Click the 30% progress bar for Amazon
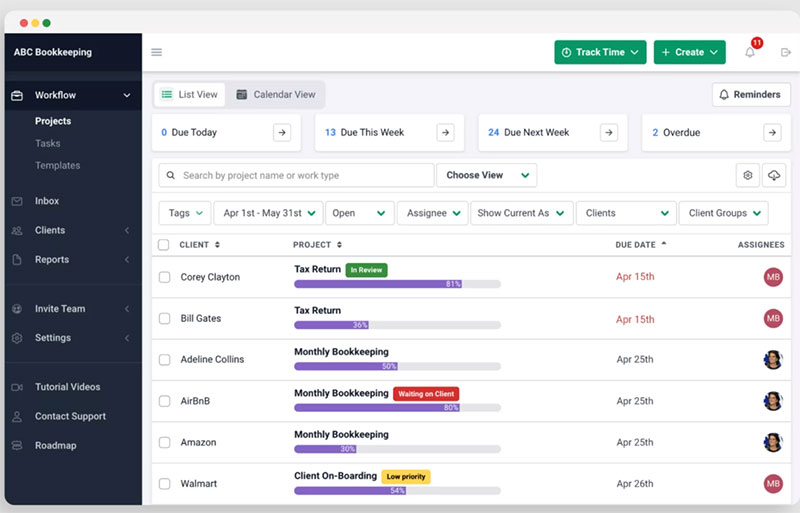This screenshot has width=800, height=513. click(397, 449)
